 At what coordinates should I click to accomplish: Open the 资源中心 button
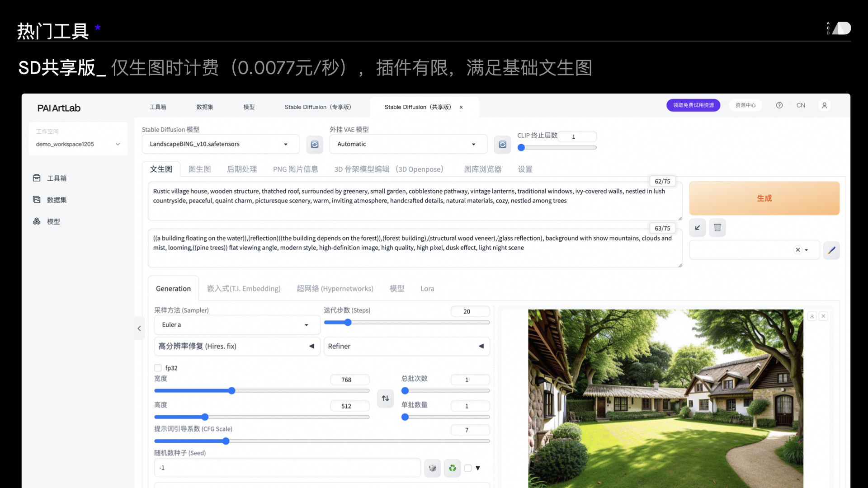(745, 105)
